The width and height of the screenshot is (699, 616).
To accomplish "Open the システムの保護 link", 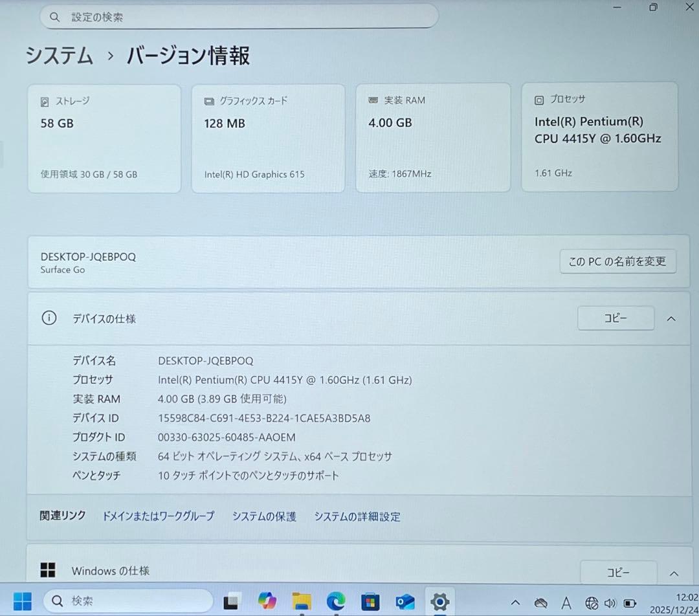I will click(263, 516).
